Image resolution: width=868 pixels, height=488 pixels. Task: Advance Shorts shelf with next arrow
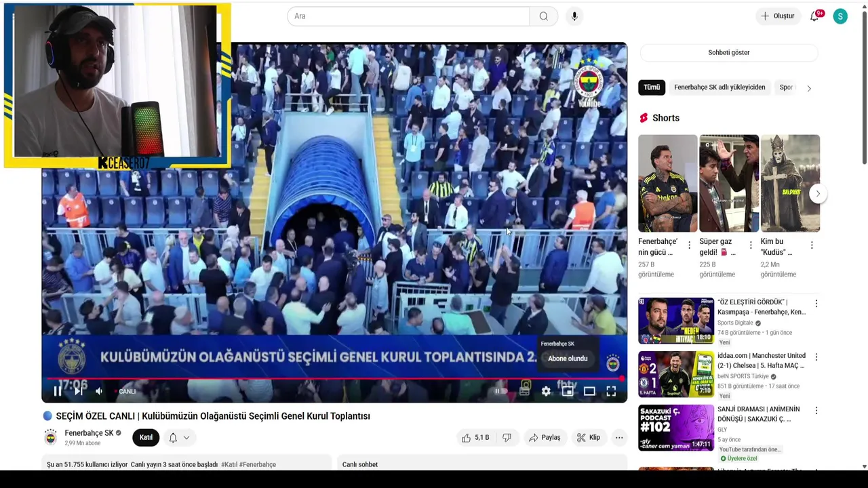click(818, 194)
